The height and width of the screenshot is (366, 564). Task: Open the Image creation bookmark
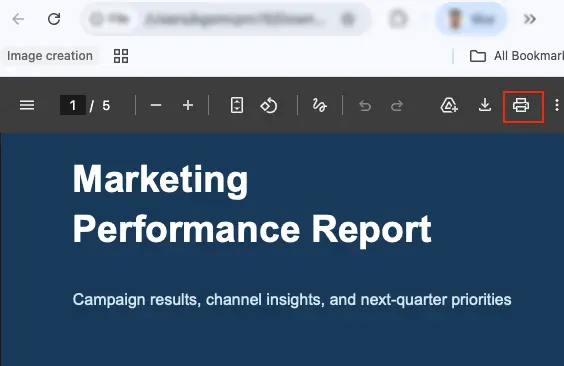click(x=50, y=56)
